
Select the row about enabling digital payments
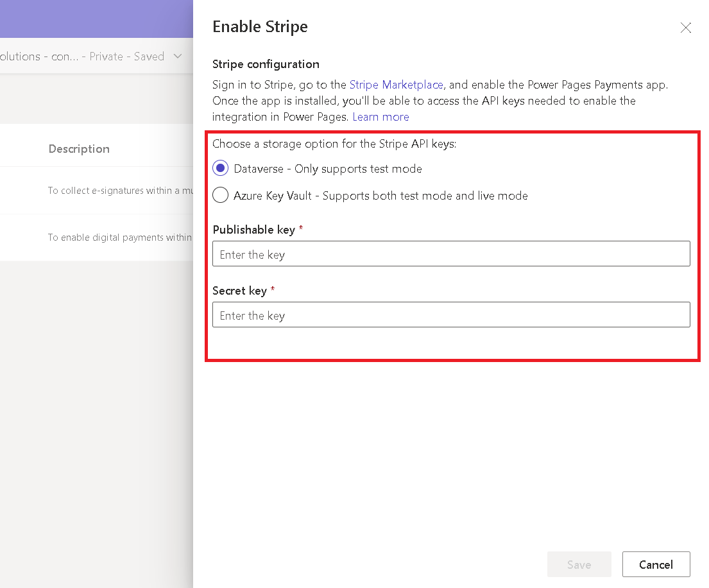pos(119,238)
